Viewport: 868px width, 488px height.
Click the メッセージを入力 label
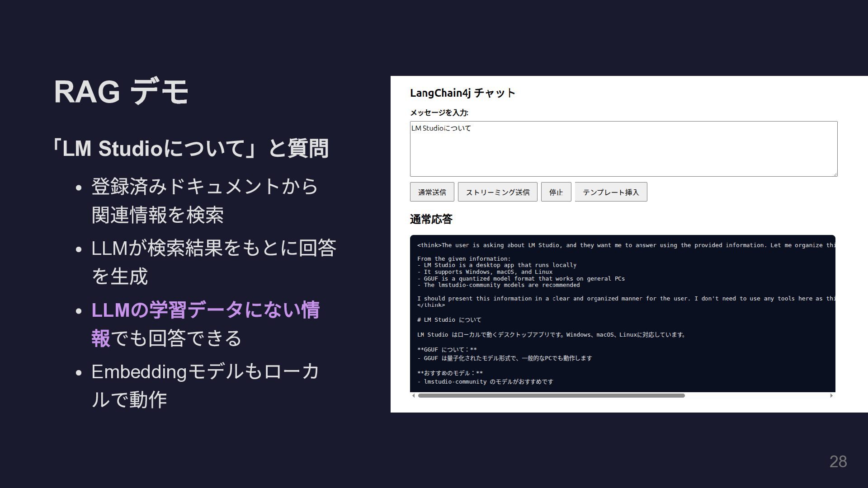(439, 113)
